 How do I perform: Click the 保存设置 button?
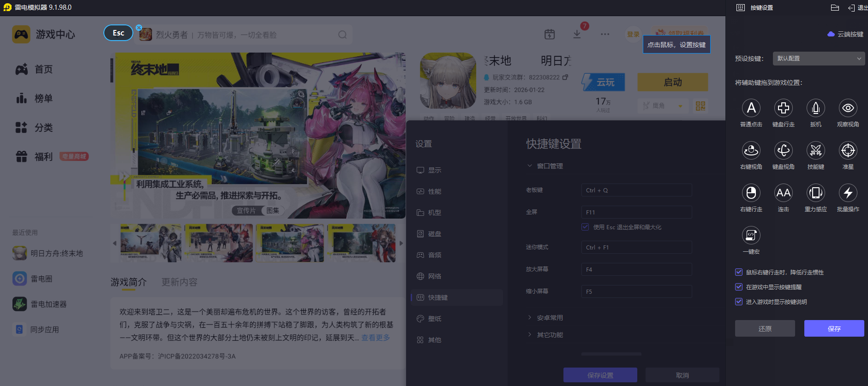click(x=600, y=375)
